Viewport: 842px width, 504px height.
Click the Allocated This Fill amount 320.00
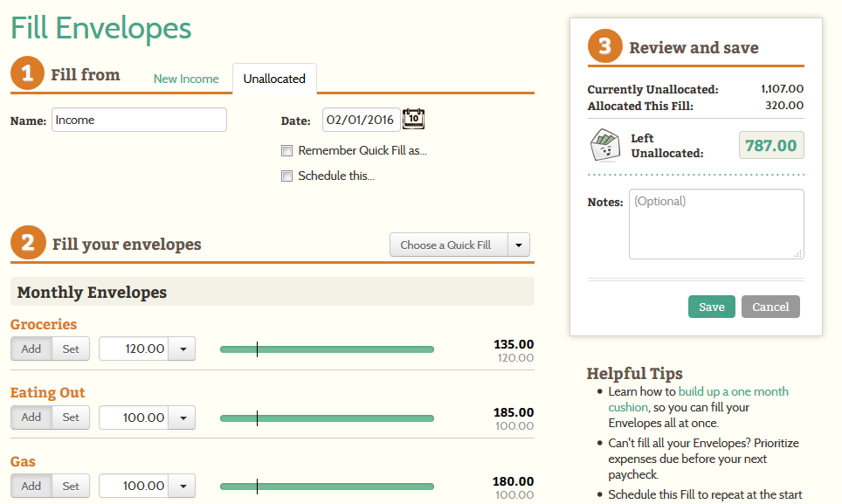[784, 105]
